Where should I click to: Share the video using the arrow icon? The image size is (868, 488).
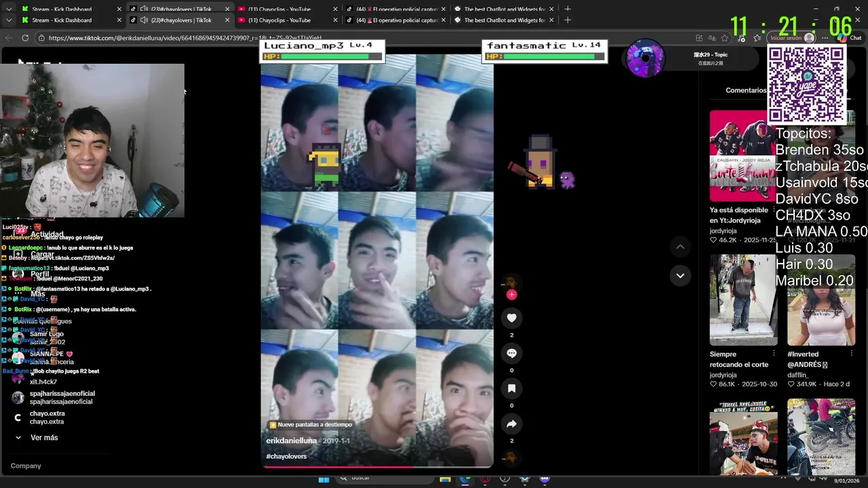(x=511, y=424)
